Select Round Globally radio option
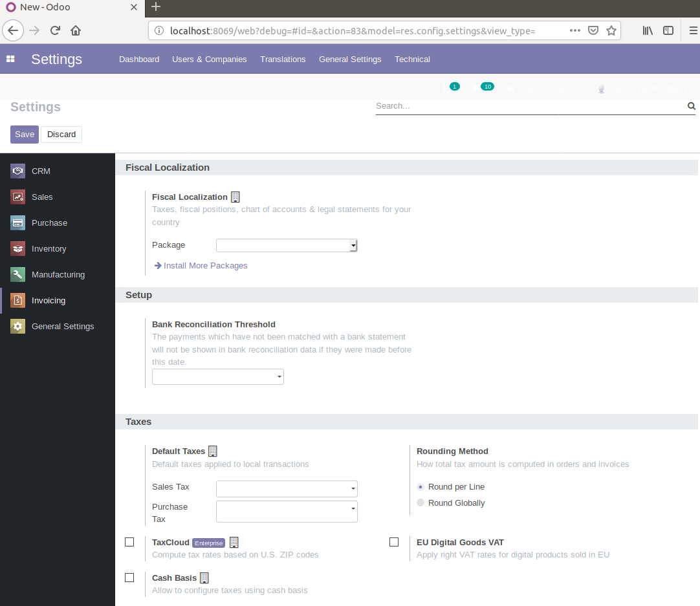This screenshot has height=606, width=700. [420, 503]
